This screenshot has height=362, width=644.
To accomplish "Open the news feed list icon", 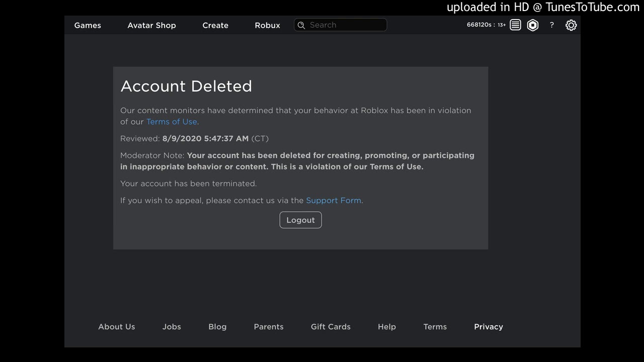I will point(515,25).
